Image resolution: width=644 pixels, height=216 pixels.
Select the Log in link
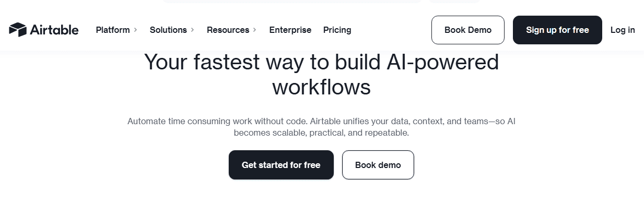[x=623, y=30]
